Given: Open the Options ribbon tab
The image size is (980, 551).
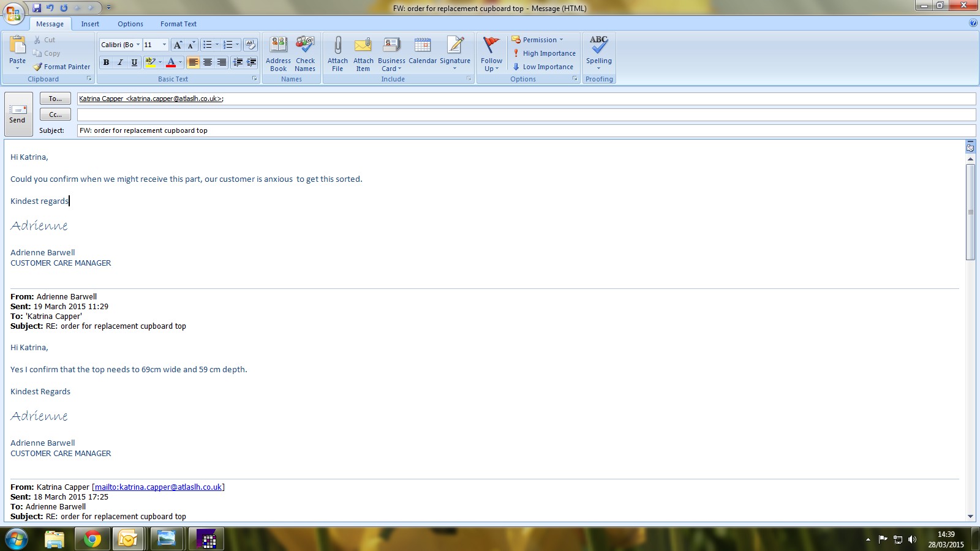Looking at the screenshot, I should coord(130,24).
